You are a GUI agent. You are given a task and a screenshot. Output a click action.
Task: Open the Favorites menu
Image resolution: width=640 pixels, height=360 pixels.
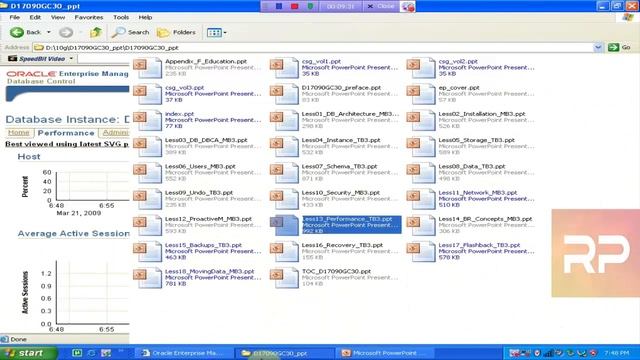pos(89,18)
